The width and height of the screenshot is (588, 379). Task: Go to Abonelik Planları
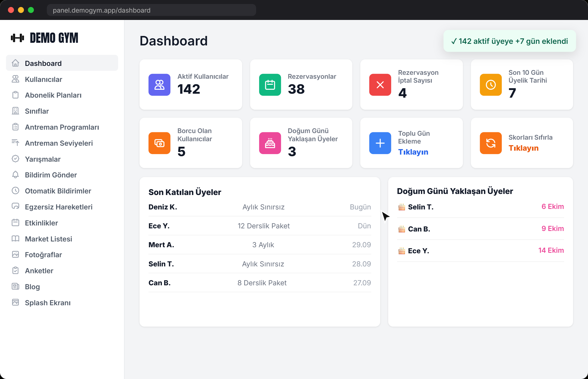tap(62, 95)
